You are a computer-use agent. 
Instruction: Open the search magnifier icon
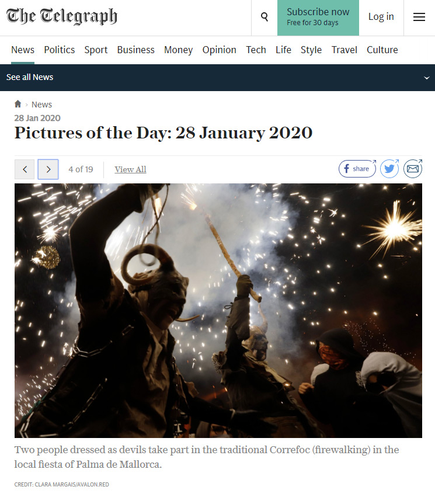click(x=265, y=17)
